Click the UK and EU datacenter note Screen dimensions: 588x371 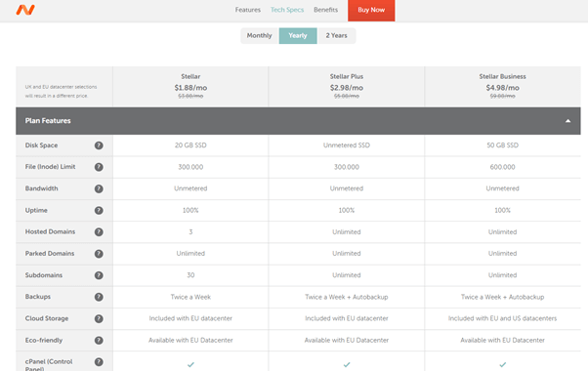pyautogui.click(x=61, y=92)
